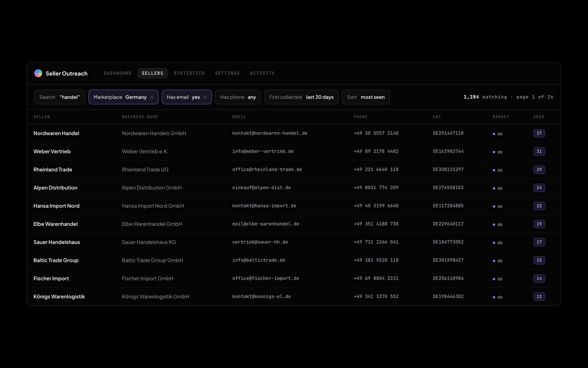Open the Settings tab
588x368 pixels.
(x=227, y=73)
